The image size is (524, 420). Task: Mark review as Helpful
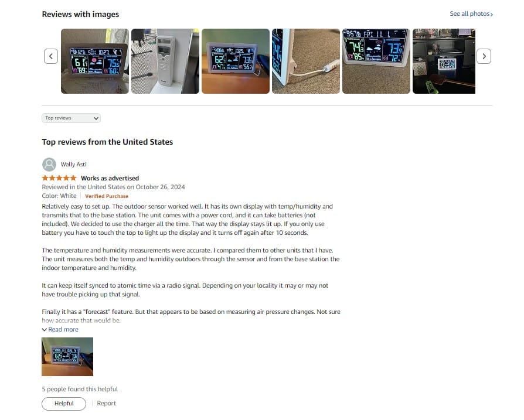(x=64, y=404)
